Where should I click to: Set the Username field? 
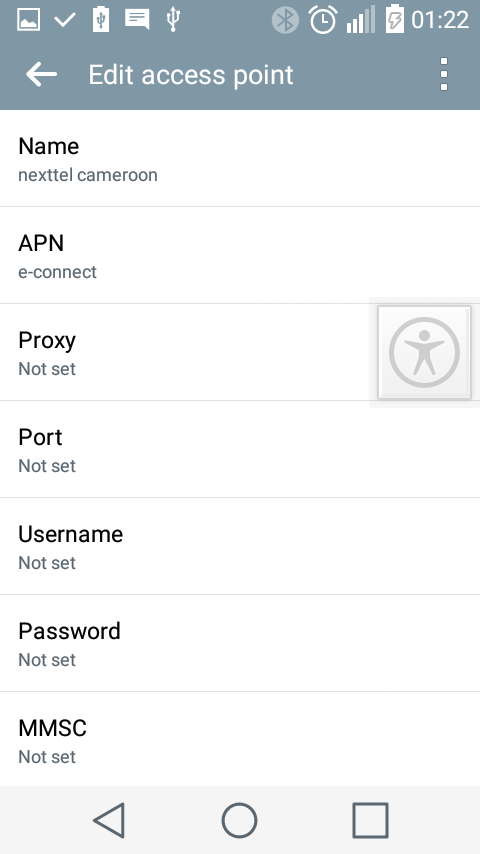coord(240,546)
